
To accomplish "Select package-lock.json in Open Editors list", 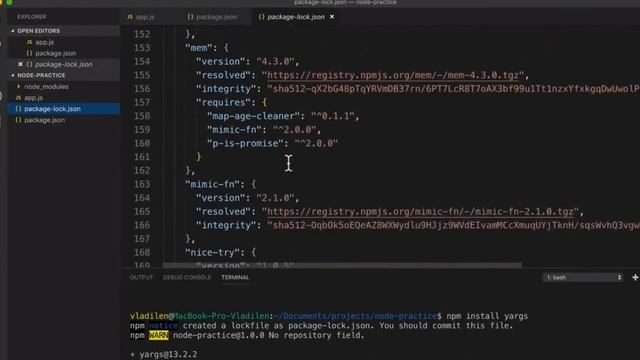I will (63, 64).
